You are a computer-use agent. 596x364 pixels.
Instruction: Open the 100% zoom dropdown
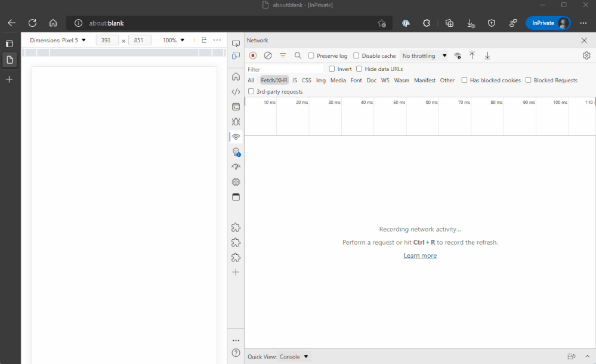click(x=174, y=41)
